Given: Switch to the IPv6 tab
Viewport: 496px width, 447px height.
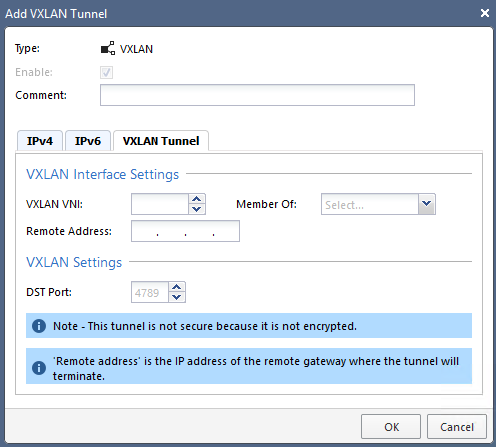Looking at the screenshot, I should click(88, 141).
